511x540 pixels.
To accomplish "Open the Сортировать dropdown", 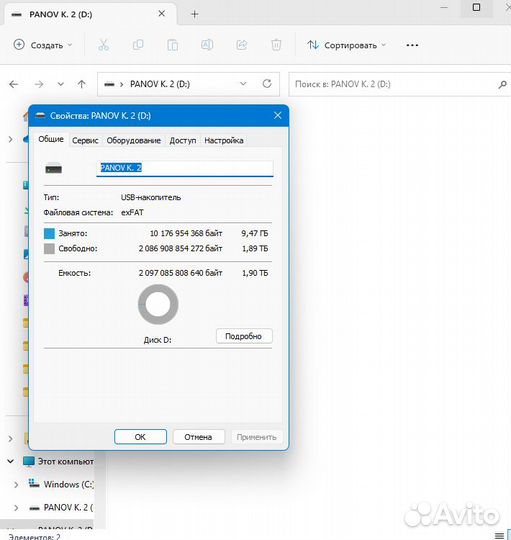I will [x=347, y=45].
